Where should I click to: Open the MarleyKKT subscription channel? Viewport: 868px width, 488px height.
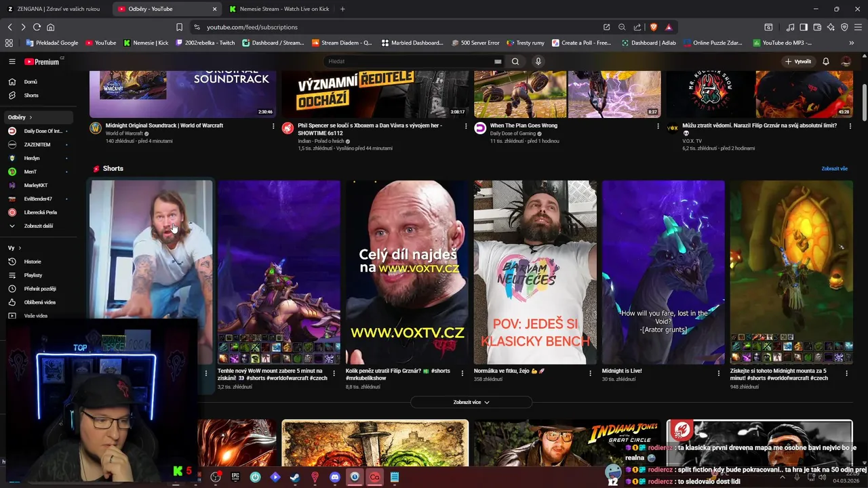point(39,185)
